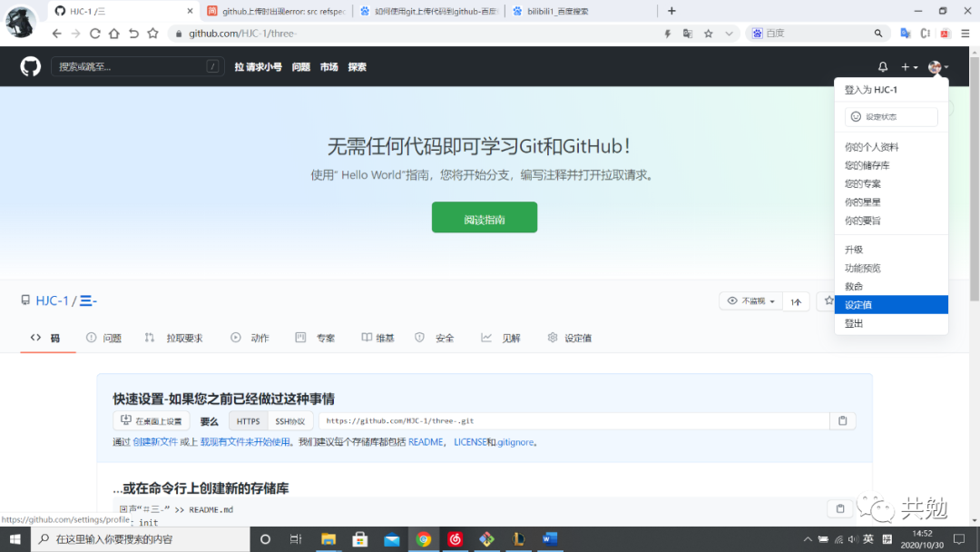Image resolution: width=980 pixels, height=552 pixels.
Task: Copy repository URL with clipboard icon
Action: (842, 420)
